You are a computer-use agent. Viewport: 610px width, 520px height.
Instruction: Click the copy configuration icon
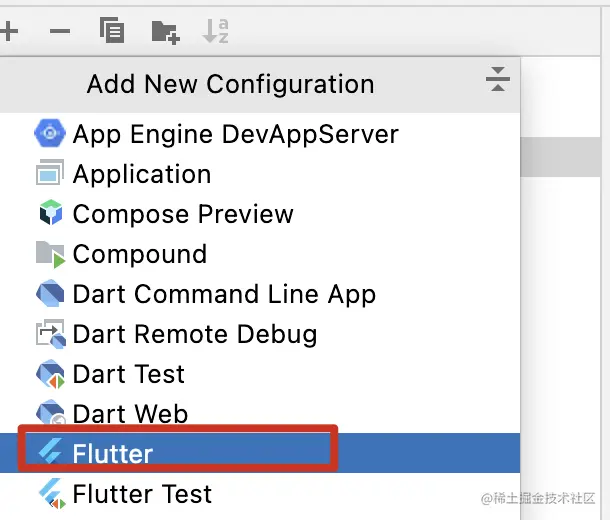112,31
